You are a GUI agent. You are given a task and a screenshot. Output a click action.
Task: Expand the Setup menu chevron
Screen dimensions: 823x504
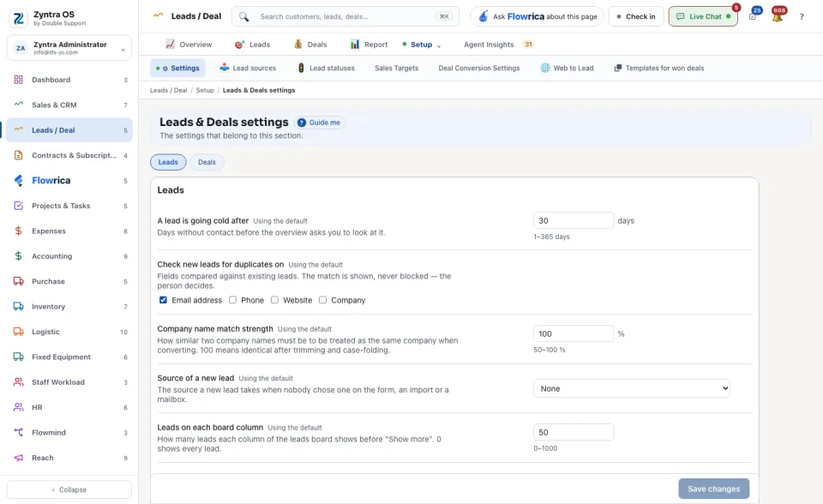click(439, 45)
